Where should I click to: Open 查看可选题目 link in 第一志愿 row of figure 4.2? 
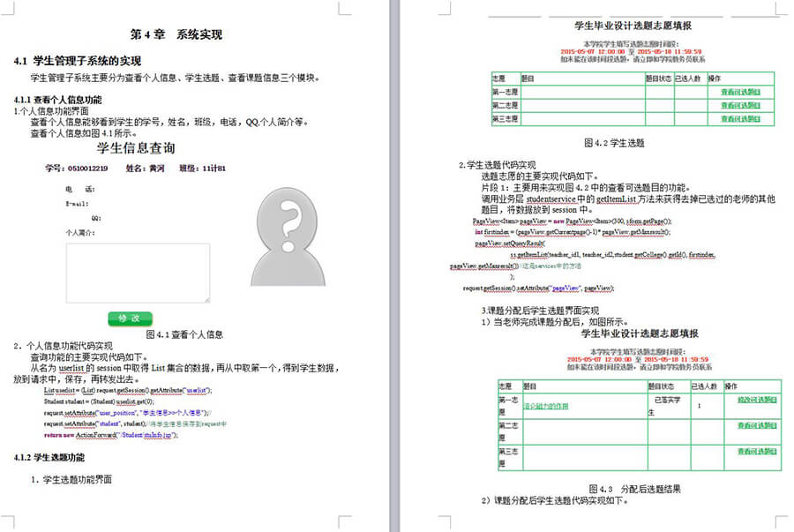tap(740, 92)
